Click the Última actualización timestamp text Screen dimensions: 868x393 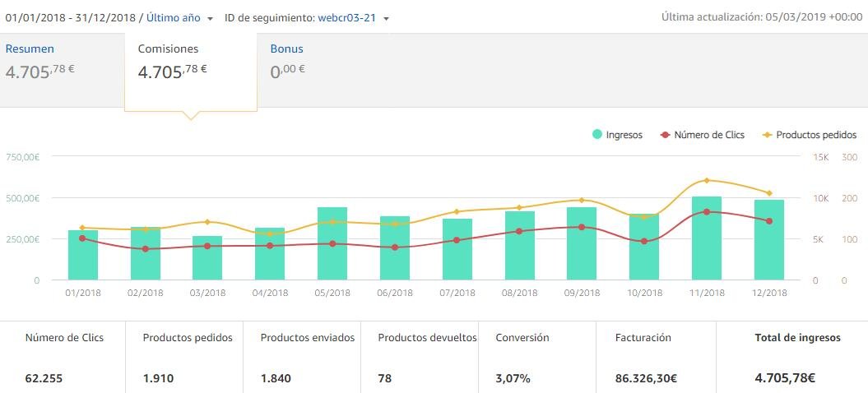click(762, 18)
